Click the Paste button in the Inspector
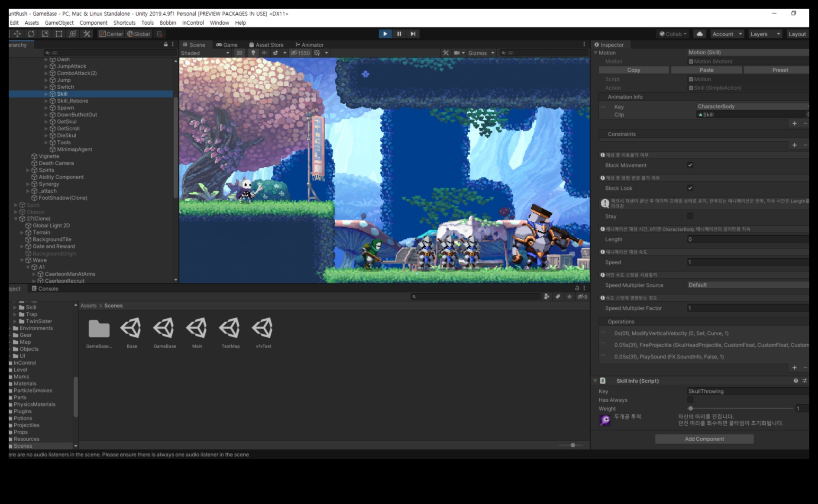 click(x=706, y=70)
